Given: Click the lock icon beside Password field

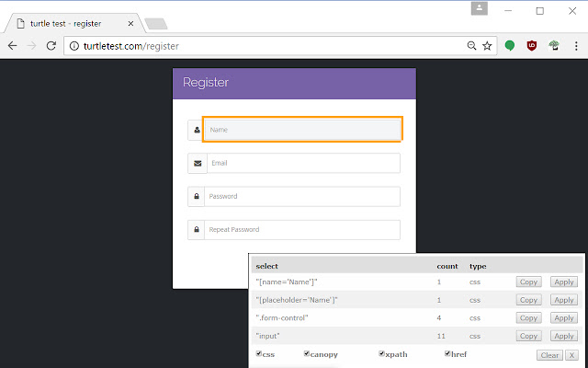Looking at the screenshot, I should pos(197,196).
